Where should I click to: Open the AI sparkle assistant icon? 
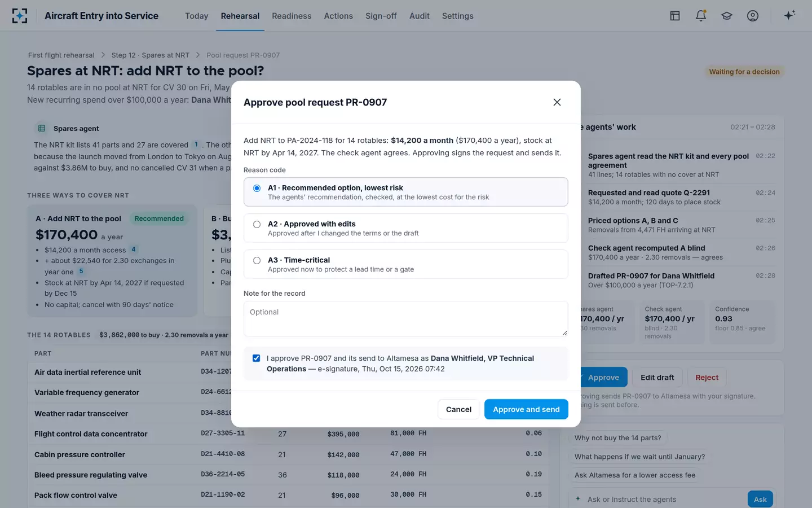(x=789, y=15)
